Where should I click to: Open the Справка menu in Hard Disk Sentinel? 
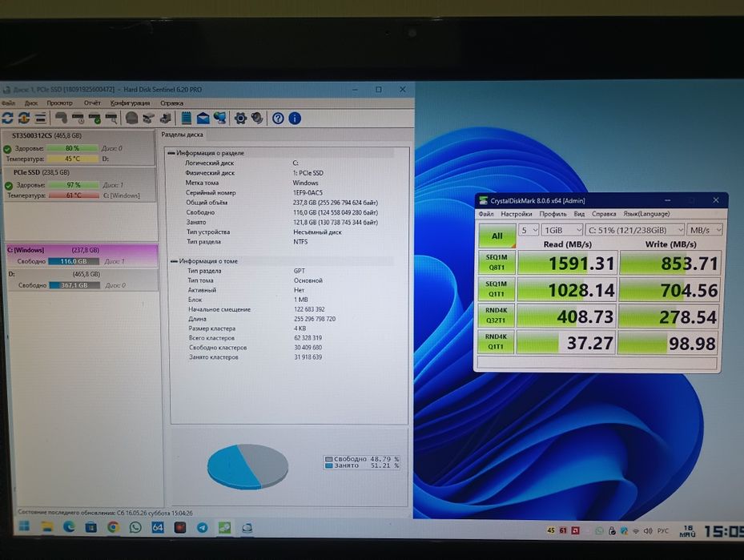pos(171,103)
